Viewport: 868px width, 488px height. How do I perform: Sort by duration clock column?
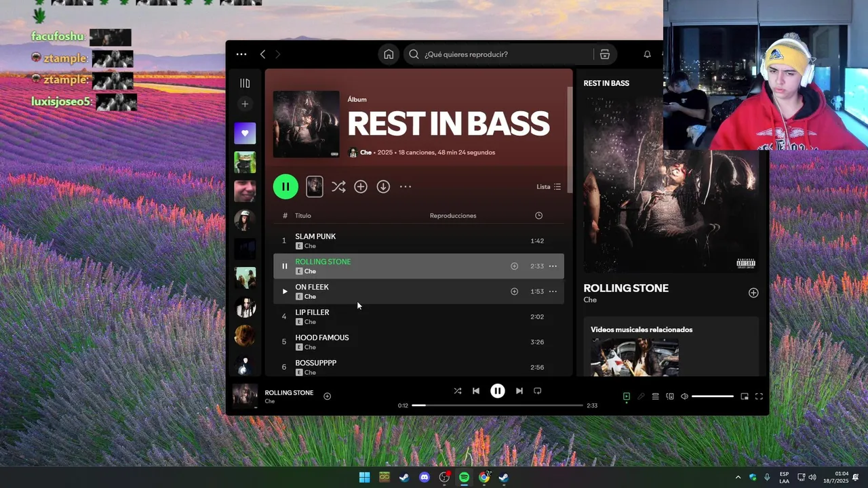coord(538,216)
